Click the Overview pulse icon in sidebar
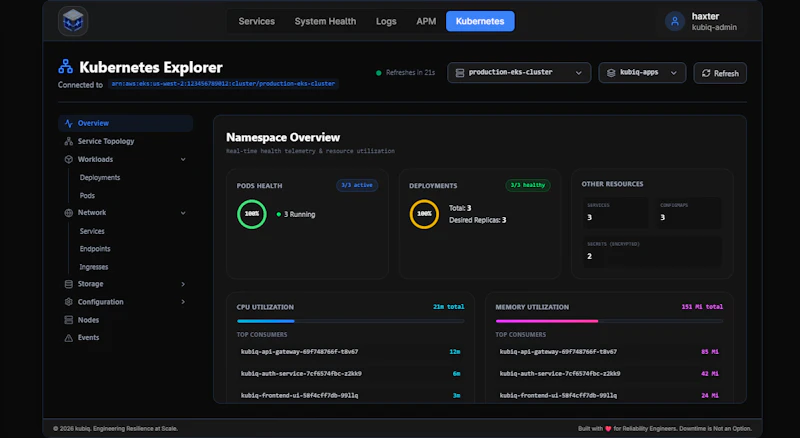The height and width of the screenshot is (438, 800). 69,124
